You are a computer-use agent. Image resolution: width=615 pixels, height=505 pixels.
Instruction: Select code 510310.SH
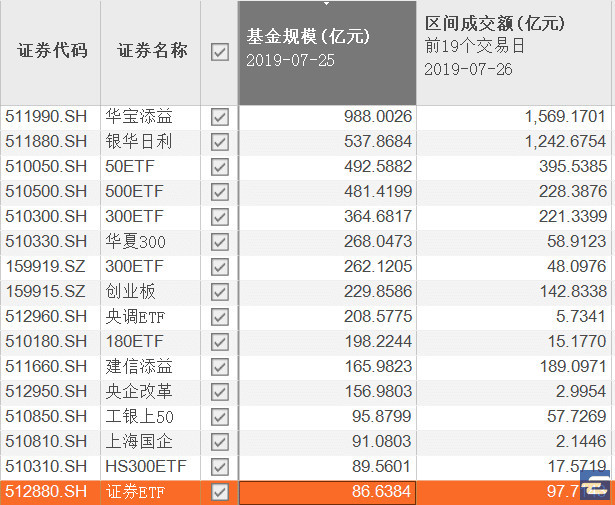(x=46, y=467)
